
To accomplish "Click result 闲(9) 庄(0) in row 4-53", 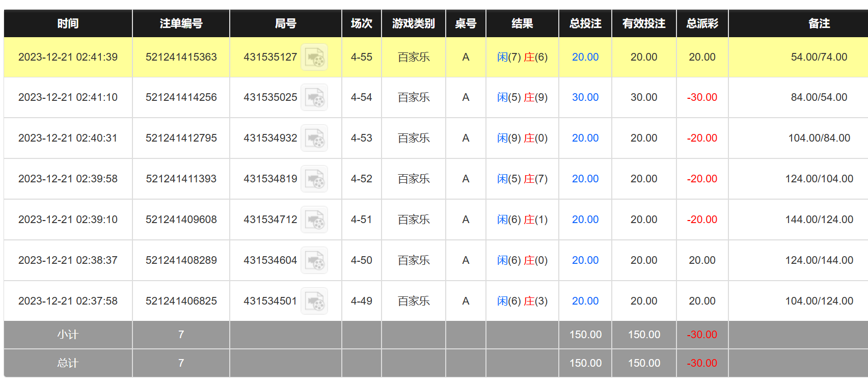I will point(522,138).
